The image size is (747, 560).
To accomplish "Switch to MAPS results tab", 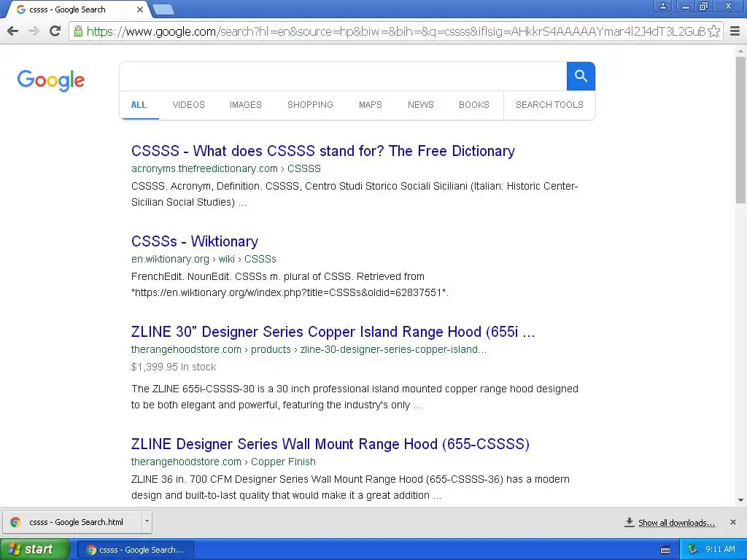I will [371, 105].
